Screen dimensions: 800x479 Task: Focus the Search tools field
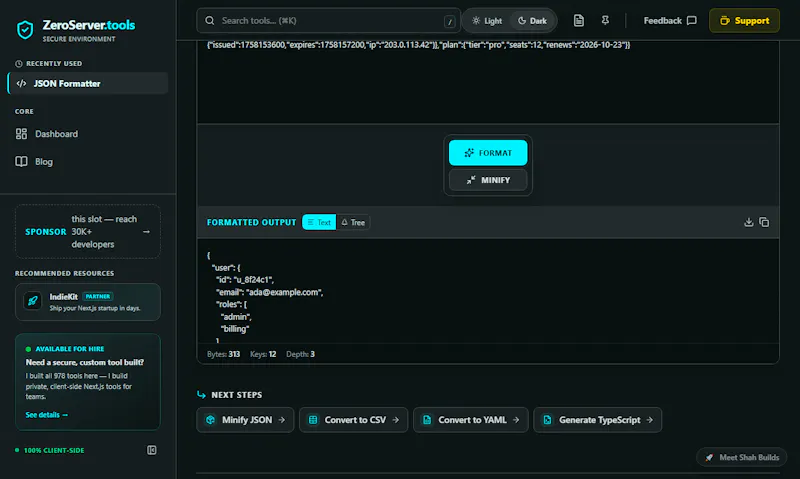329,21
